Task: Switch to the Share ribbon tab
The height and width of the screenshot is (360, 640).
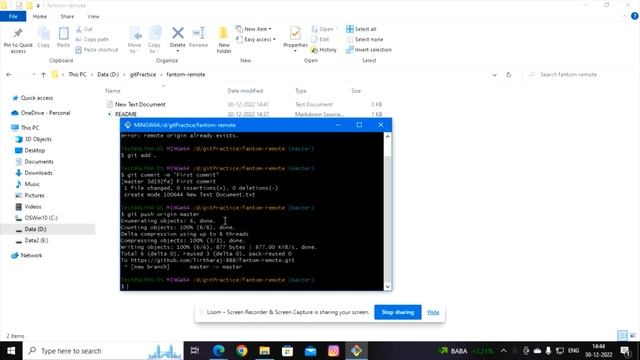Action: pyautogui.click(x=67, y=16)
